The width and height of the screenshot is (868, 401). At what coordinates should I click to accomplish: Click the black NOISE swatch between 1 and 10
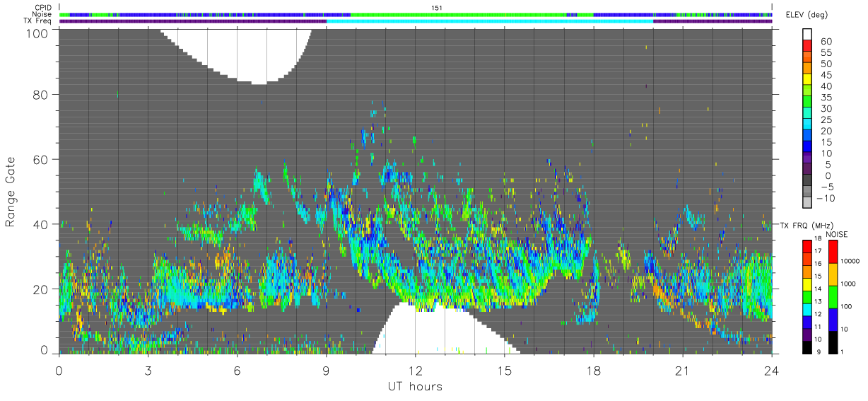(832, 342)
